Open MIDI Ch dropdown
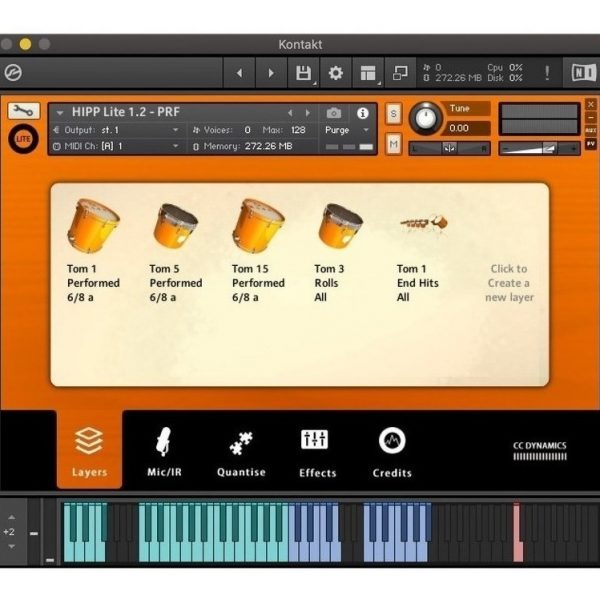The height and width of the screenshot is (600, 600). [117, 146]
